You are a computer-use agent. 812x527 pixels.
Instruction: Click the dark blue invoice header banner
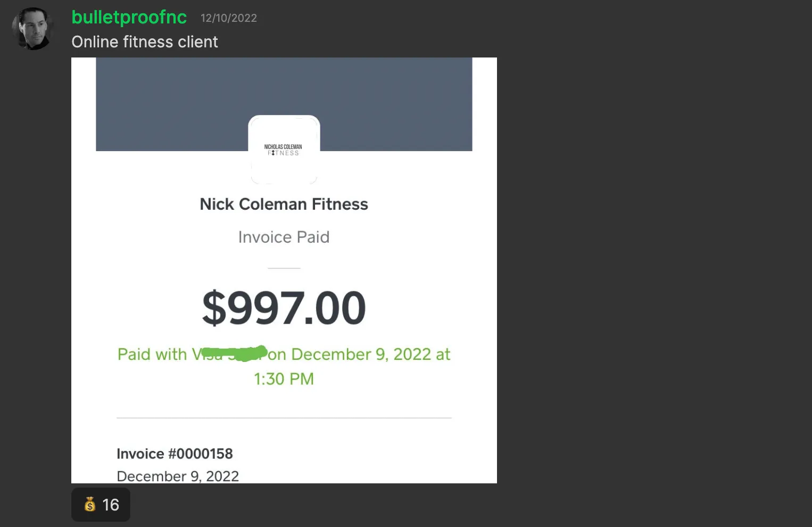(x=284, y=85)
